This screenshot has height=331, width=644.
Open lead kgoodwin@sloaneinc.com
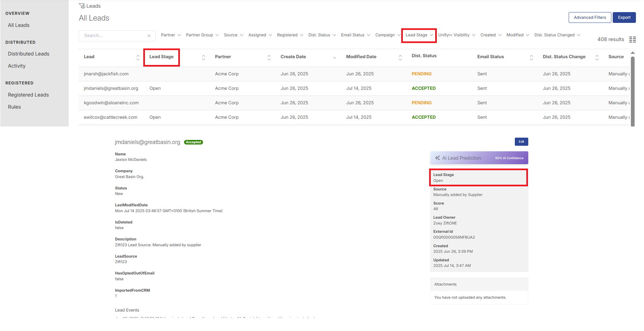point(111,103)
